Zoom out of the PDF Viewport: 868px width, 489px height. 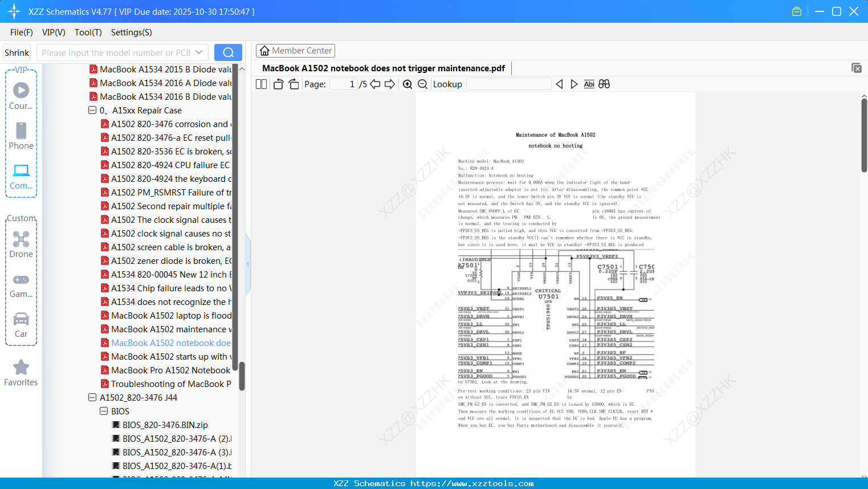click(x=422, y=84)
